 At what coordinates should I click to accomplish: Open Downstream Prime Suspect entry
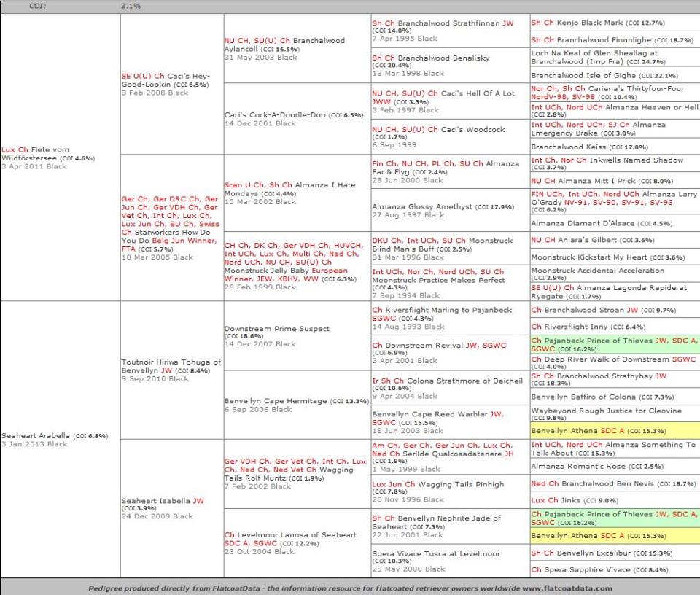pyautogui.click(x=276, y=329)
